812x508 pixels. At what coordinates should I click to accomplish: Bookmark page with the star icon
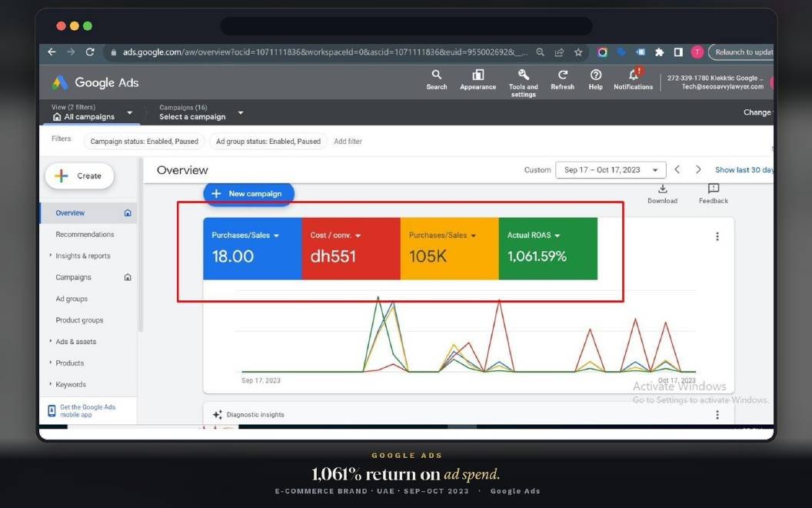(x=578, y=52)
